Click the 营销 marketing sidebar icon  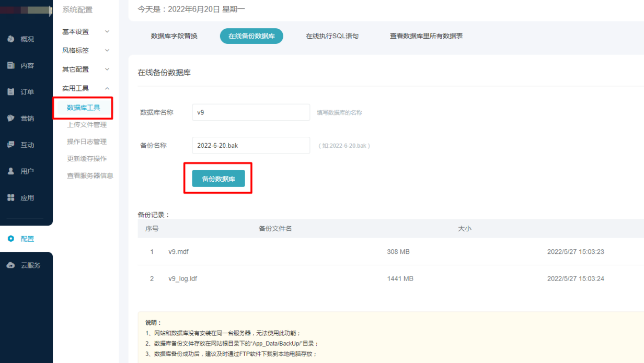coord(10,119)
